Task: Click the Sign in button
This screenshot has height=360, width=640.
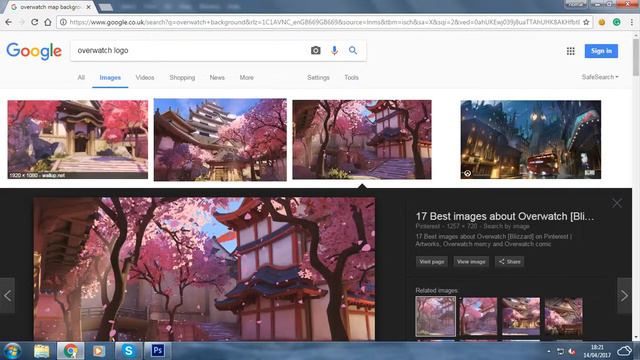Action: point(601,51)
